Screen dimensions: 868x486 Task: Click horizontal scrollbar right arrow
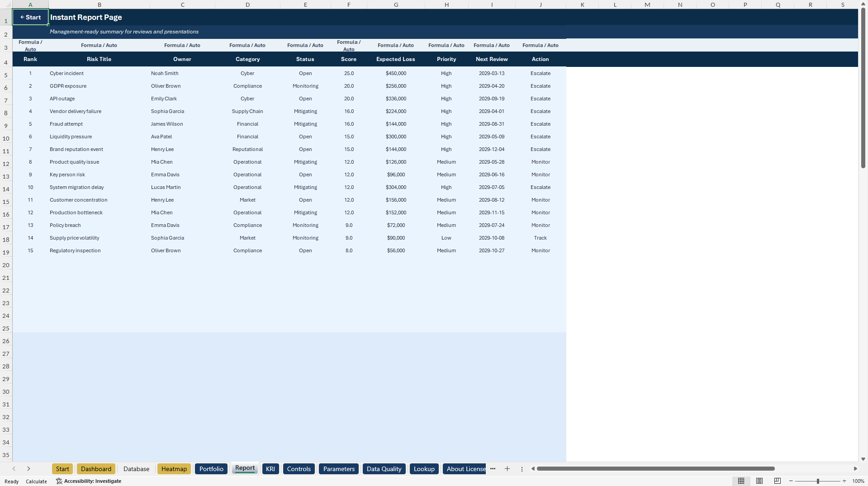tap(855, 469)
